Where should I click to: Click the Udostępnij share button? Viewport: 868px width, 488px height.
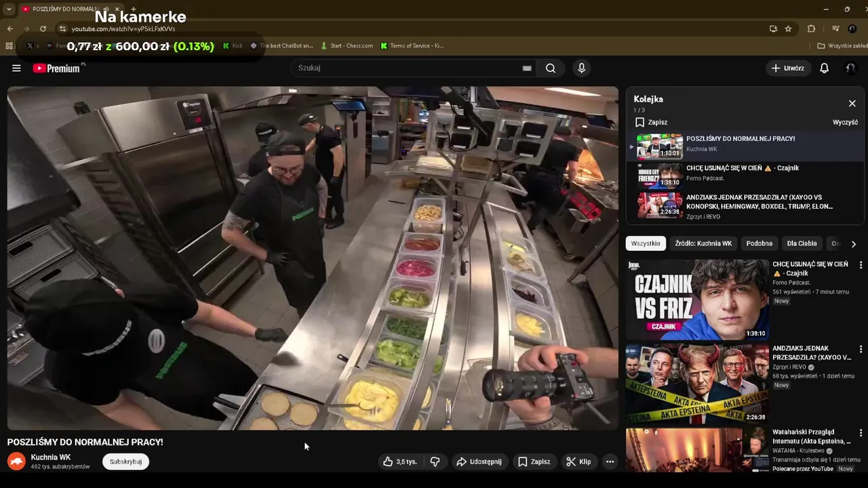point(479,462)
